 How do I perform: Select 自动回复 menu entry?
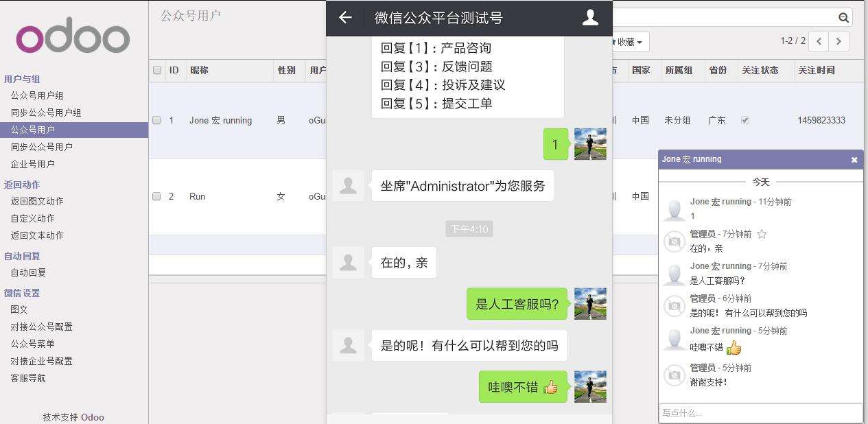[x=28, y=272]
